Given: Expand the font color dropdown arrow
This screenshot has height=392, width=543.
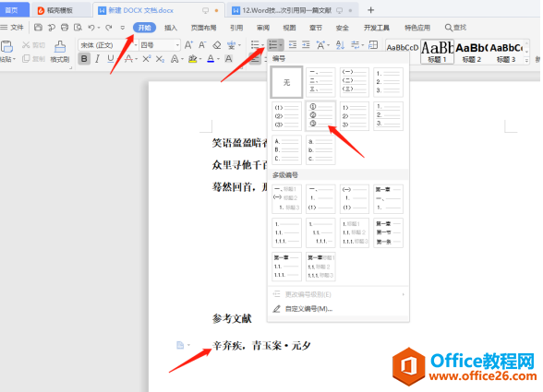Looking at the screenshot, I should click(x=218, y=59).
